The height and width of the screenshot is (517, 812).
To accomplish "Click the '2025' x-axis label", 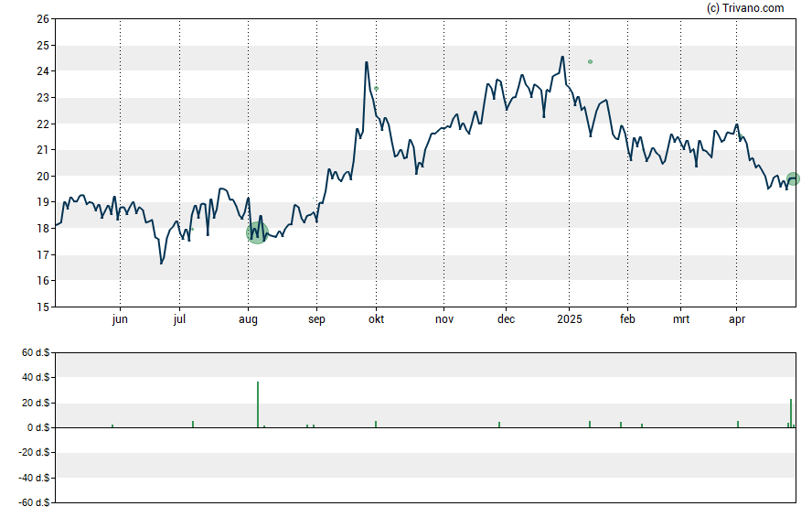I will point(569,319).
